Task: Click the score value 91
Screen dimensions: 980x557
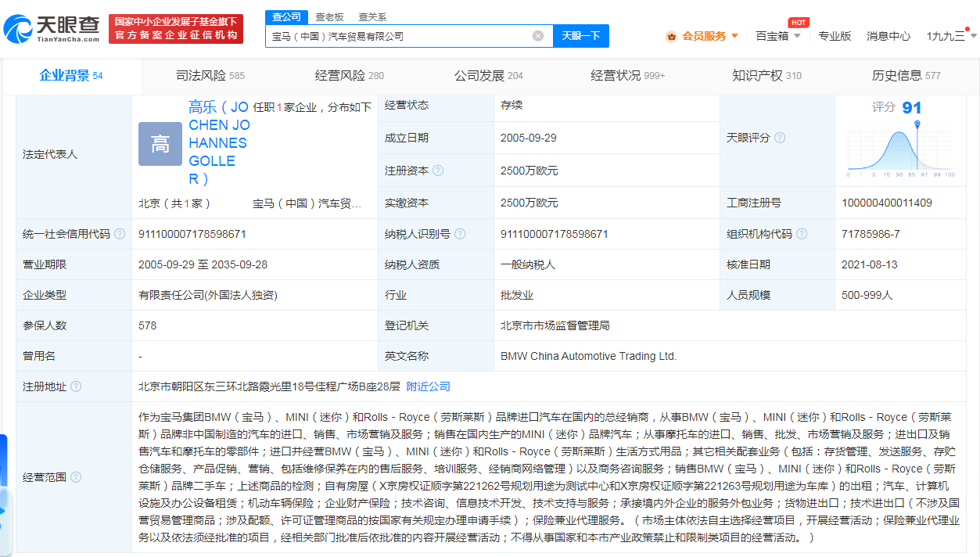Action: tap(912, 107)
